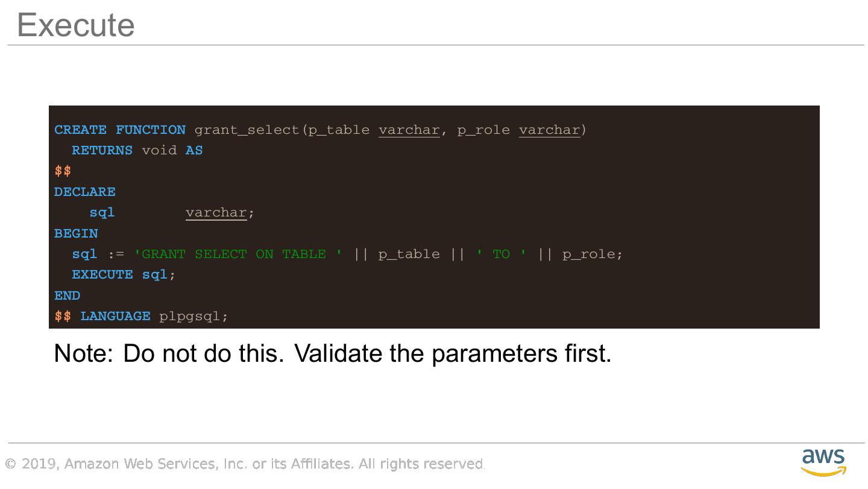The image size is (868, 489).
Task: Click the Execute slide title
Action: [x=75, y=25]
